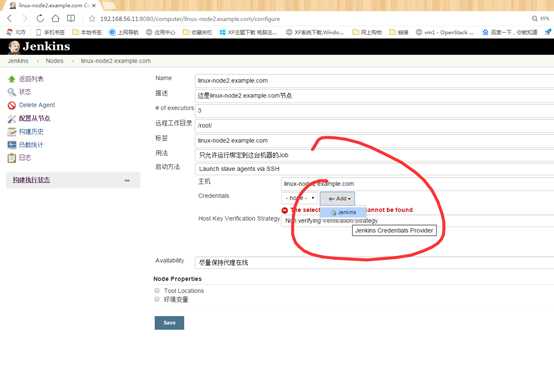Click the wrench configure node icon
554x379 pixels.
(12, 119)
